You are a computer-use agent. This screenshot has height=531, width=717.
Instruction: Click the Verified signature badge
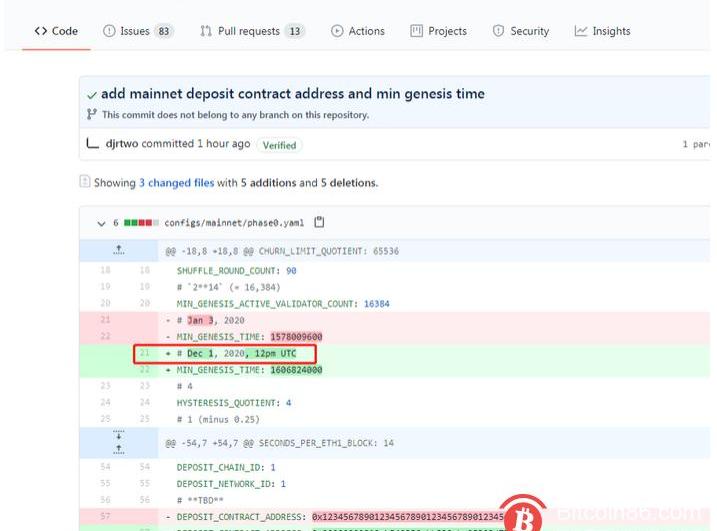[279, 145]
